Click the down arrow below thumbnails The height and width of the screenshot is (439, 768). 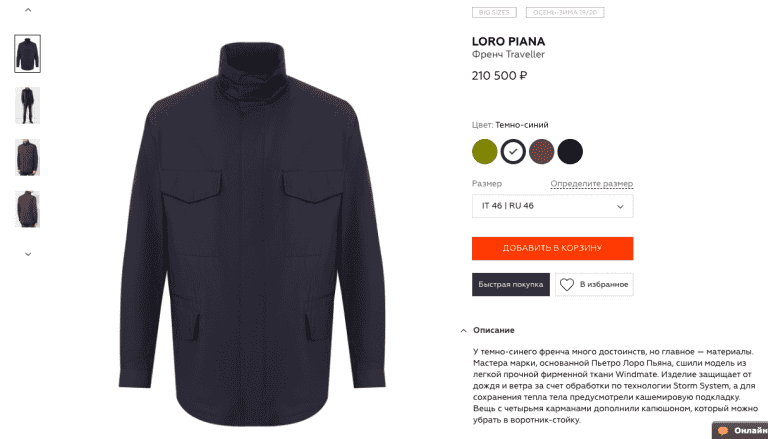(x=28, y=254)
